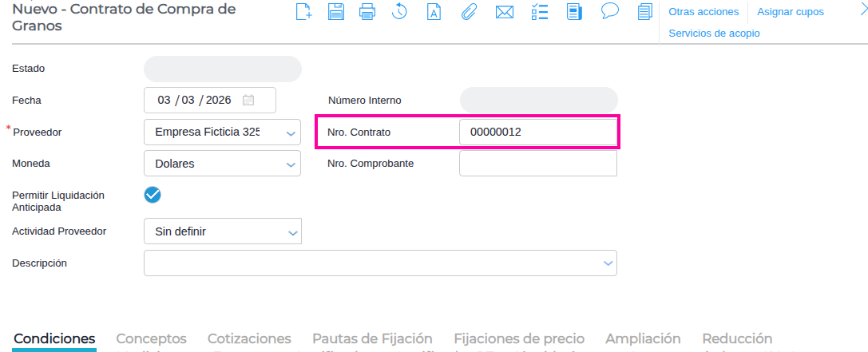Open comments with the speech bubble icon
This screenshot has width=868, height=352.
(610, 11)
